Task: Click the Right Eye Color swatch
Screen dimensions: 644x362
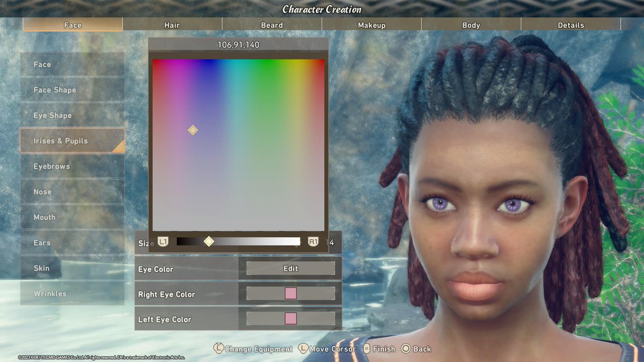Action: 291,293
